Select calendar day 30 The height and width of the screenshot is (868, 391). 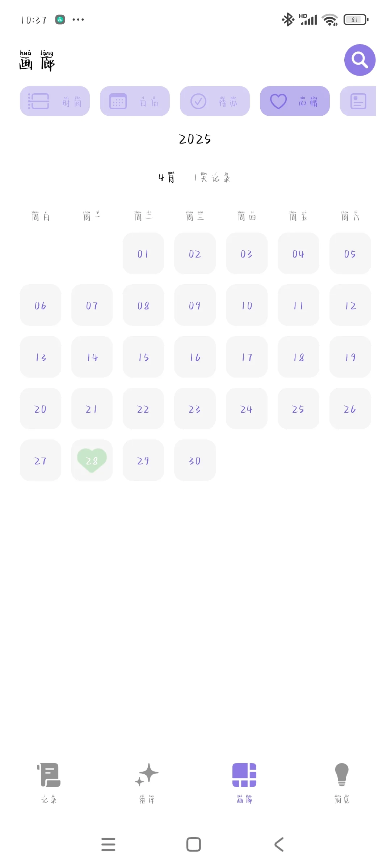pyautogui.click(x=195, y=460)
